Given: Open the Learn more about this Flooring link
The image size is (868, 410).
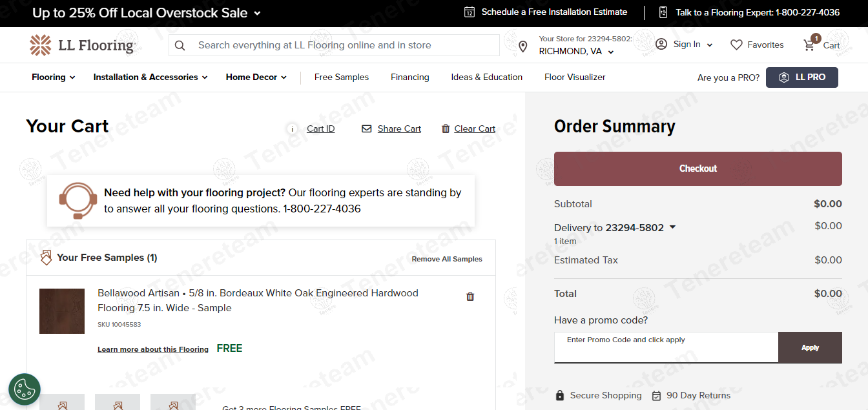Looking at the screenshot, I should click(x=152, y=349).
